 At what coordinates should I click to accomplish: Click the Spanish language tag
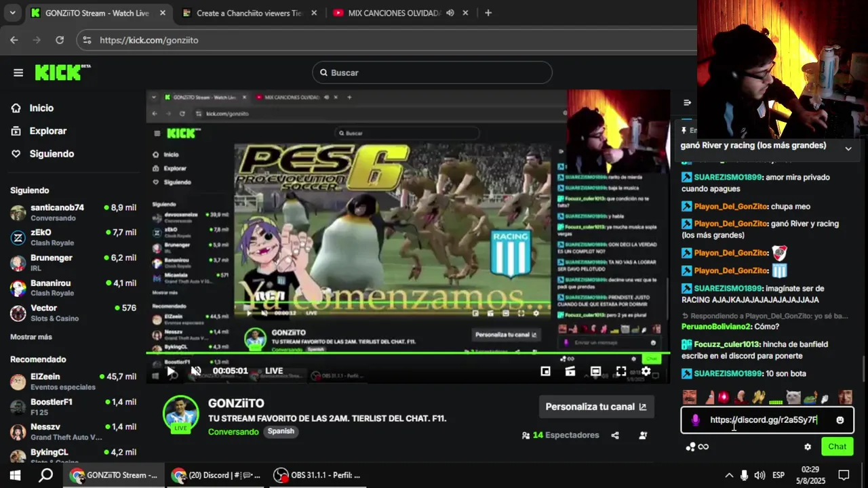coord(281,432)
